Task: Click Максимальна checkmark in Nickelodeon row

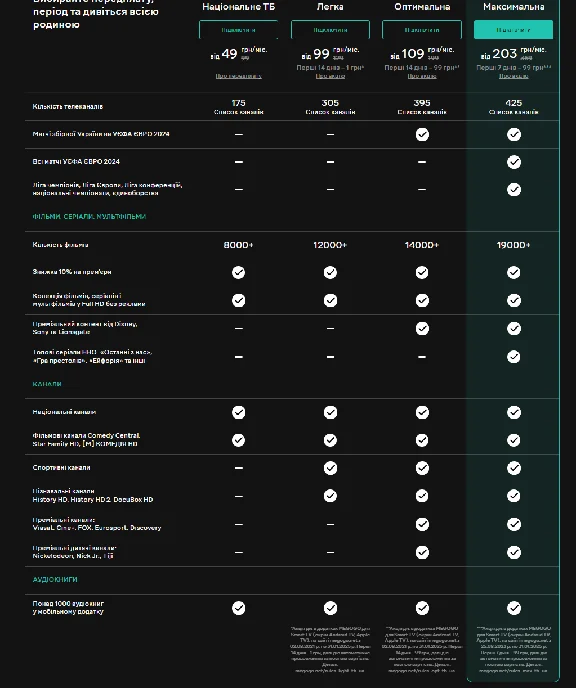Action: pyautogui.click(x=514, y=552)
